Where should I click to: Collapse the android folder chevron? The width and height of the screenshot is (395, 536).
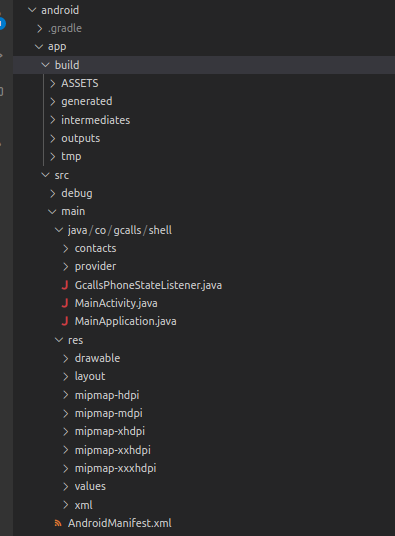32,10
